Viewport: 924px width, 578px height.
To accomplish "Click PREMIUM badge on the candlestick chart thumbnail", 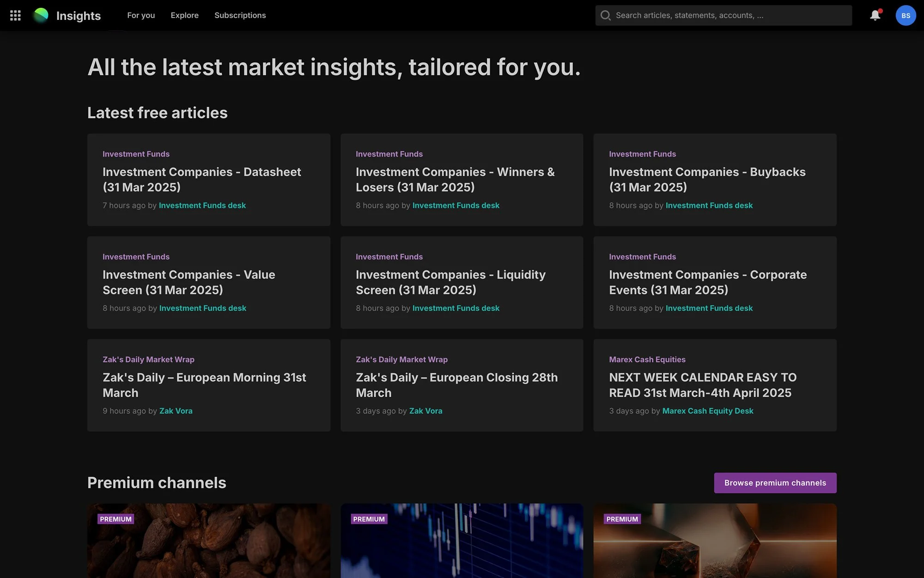I will (x=369, y=519).
